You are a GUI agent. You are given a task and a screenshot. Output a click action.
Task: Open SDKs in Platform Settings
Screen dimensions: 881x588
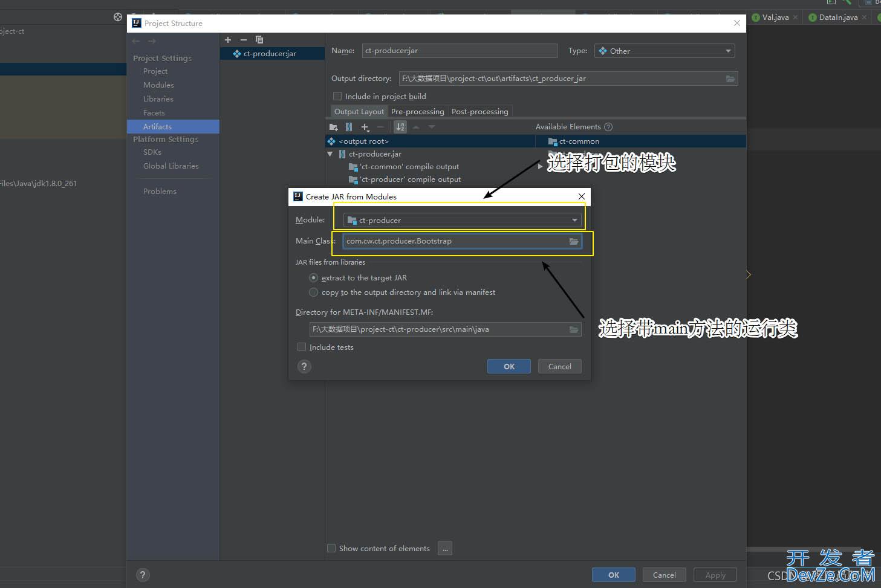tap(152, 152)
